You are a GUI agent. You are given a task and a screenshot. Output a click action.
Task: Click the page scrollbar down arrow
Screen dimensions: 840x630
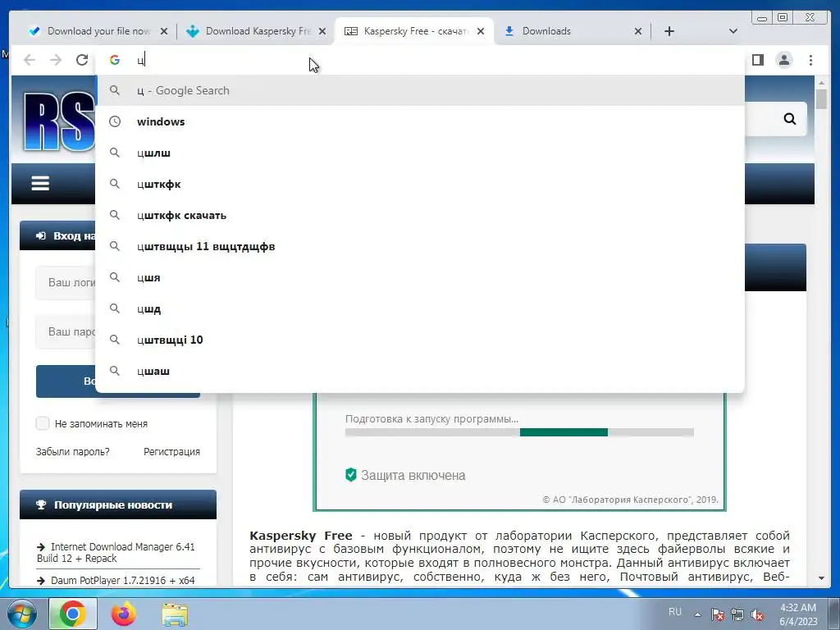[x=821, y=578]
